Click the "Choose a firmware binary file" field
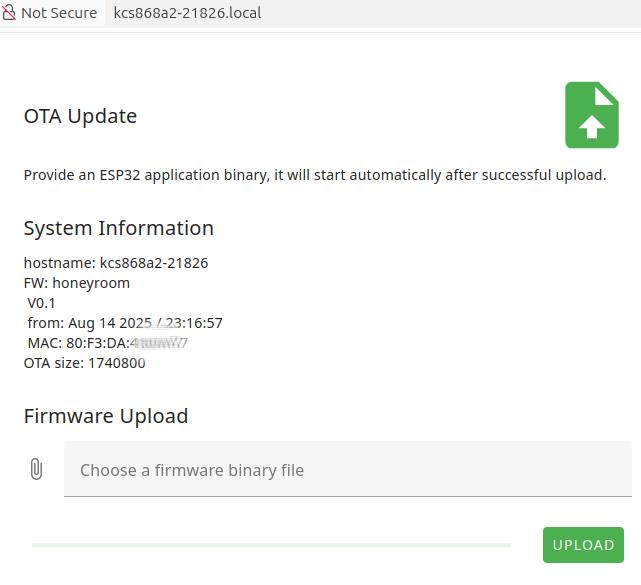Viewport: 641px width, 585px height. 347,470
